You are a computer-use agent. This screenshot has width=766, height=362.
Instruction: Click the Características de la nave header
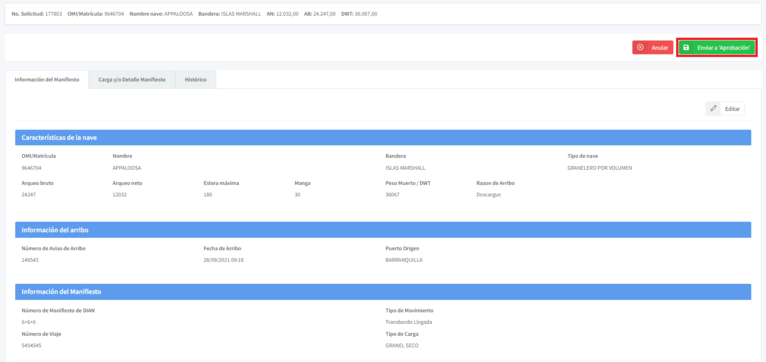click(383, 138)
